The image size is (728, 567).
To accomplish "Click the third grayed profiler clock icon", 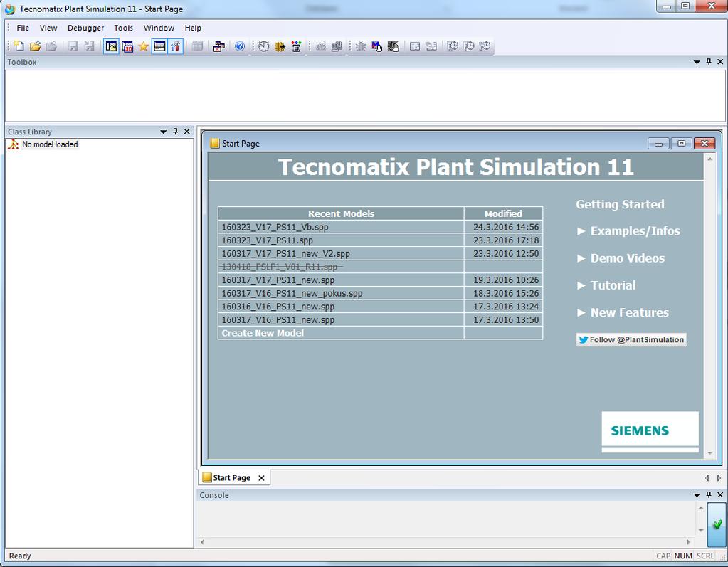I will point(485,46).
